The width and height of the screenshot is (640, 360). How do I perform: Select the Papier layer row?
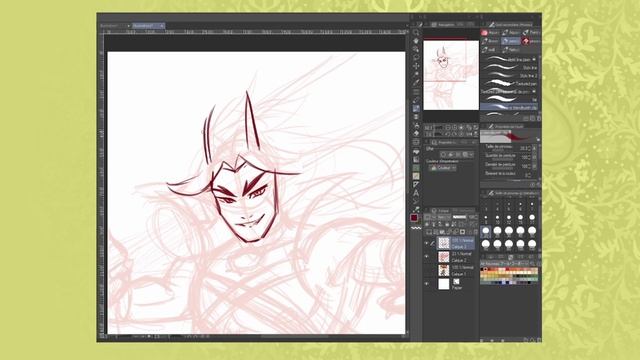pyautogui.click(x=456, y=284)
